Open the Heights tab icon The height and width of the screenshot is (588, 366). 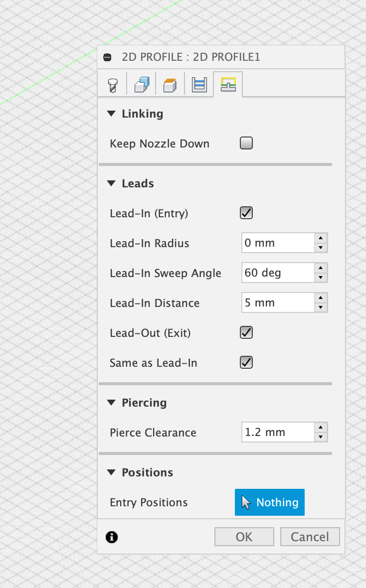point(170,85)
